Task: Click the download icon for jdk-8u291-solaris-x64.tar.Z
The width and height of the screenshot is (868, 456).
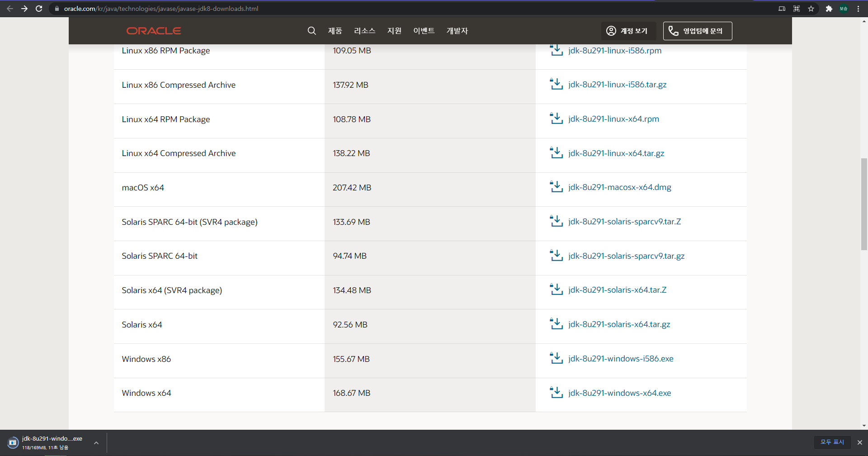Action: (556, 290)
